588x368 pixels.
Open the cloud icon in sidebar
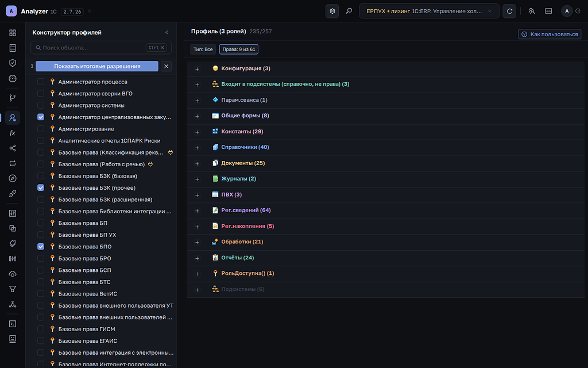coord(13,274)
